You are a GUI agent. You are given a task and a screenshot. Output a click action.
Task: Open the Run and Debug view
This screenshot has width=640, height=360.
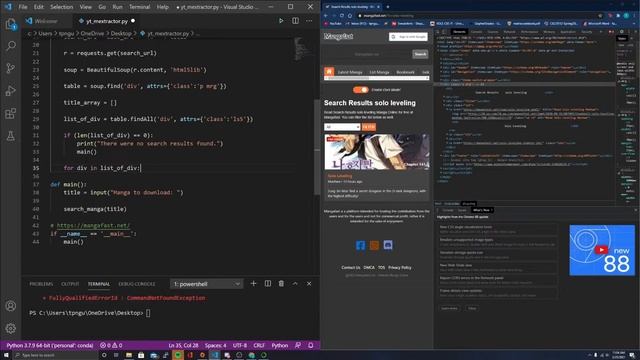(11, 91)
